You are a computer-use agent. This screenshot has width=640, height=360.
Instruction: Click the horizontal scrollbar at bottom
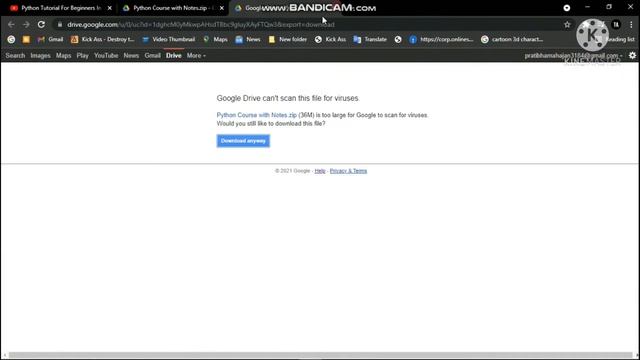tap(320, 355)
